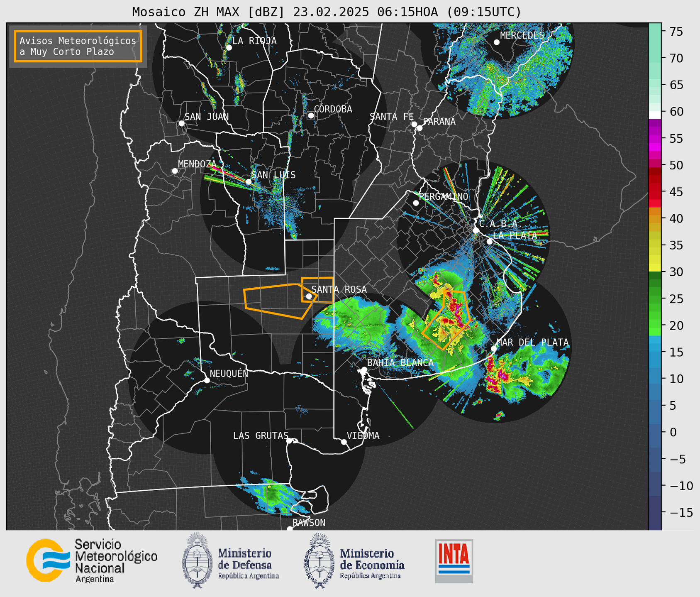Click the C.A.B.A city marker dot
700x597 pixels.
pyautogui.click(x=476, y=230)
